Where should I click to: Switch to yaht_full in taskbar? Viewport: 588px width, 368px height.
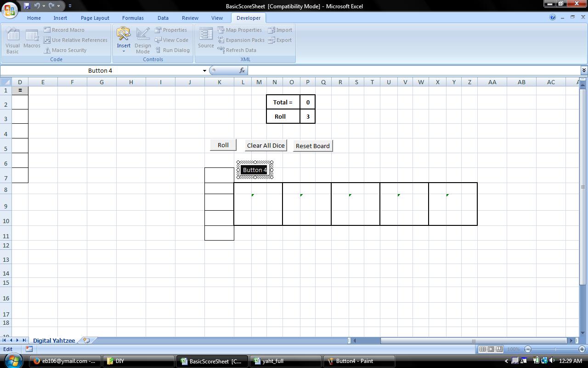click(x=285, y=361)
